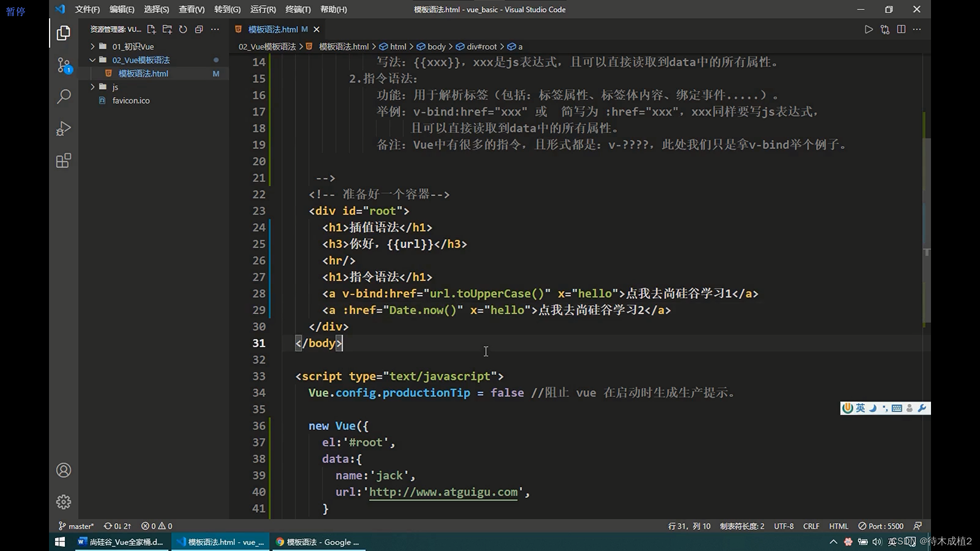
Task: Open changes compare icon in editor toolbar
Action: point(885,30)
